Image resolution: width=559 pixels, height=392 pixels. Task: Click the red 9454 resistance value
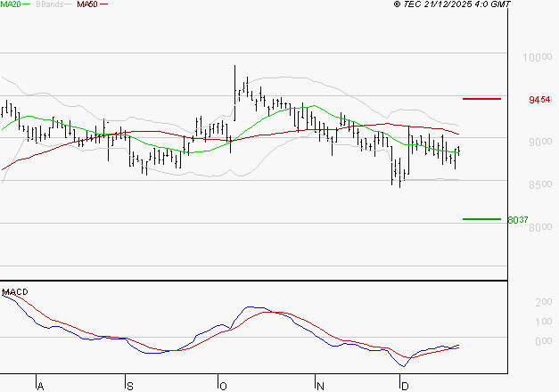coord(539,100)
